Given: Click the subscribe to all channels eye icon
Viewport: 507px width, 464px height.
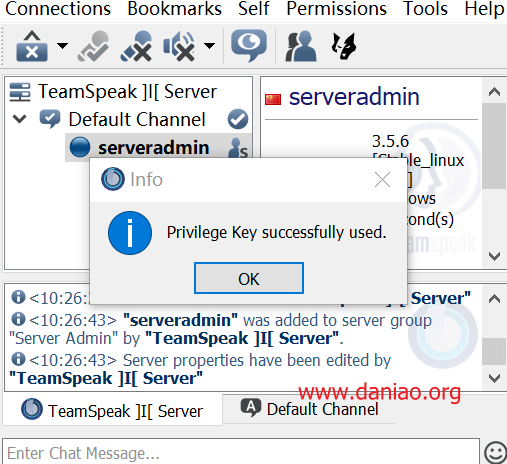Looking at the screenshot, I should click(x=249, y=46).
